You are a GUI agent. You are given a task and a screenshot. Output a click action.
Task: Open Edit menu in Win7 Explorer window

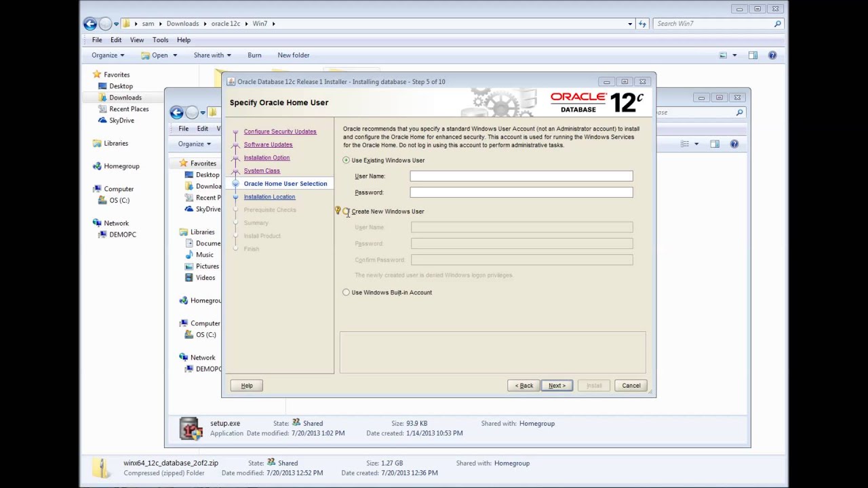tap(116, 40)
